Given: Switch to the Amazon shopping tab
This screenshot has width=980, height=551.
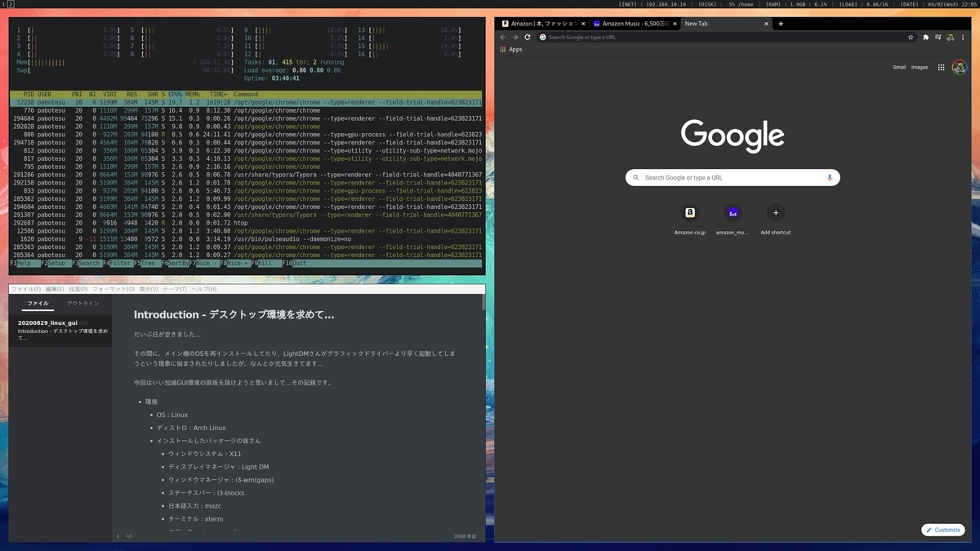Looking at the screenshot, I should pos(544,24).
